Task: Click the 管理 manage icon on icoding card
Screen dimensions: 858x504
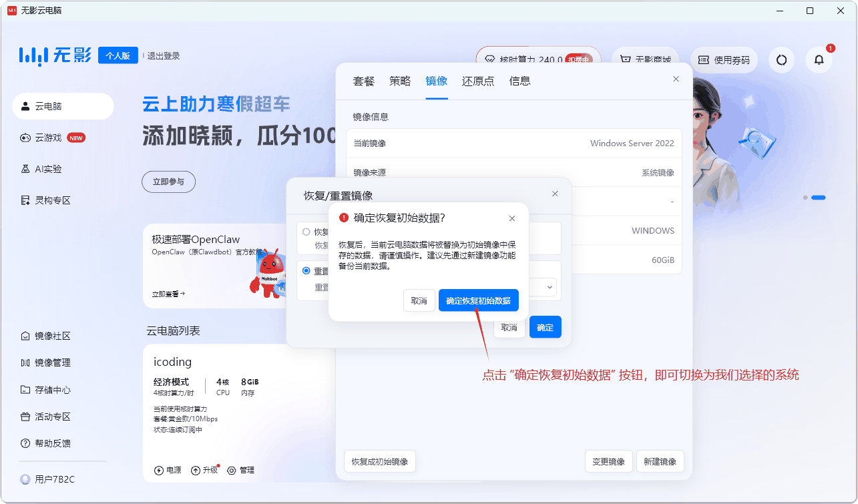Action: coord(232,471)
